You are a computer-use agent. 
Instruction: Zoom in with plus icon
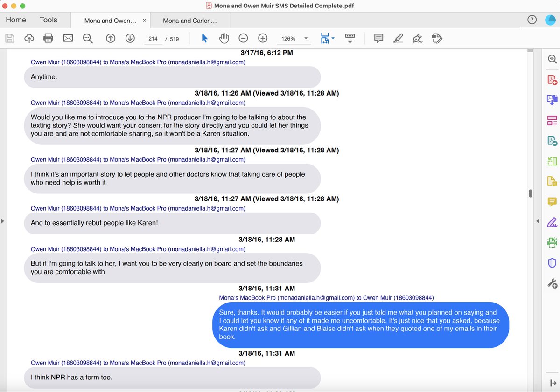pyautogui.click(x=263, y=38)
